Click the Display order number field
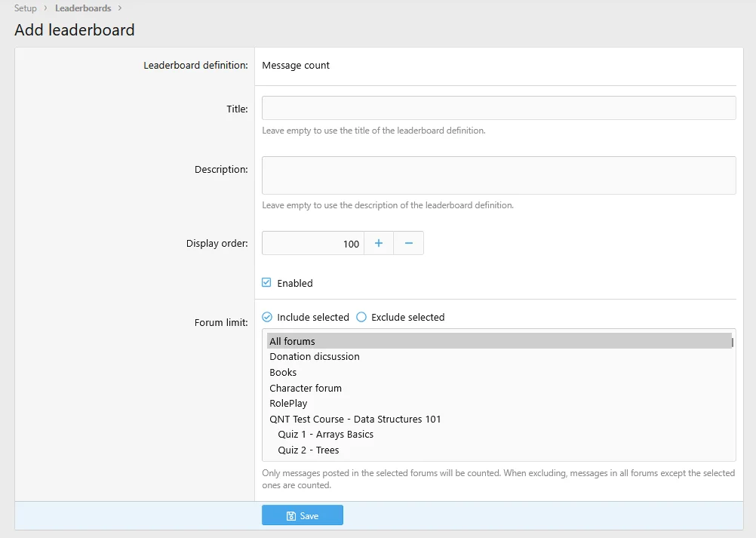This screenshot has width=756, height=538. pyautogui.click(x=313, y=244)
